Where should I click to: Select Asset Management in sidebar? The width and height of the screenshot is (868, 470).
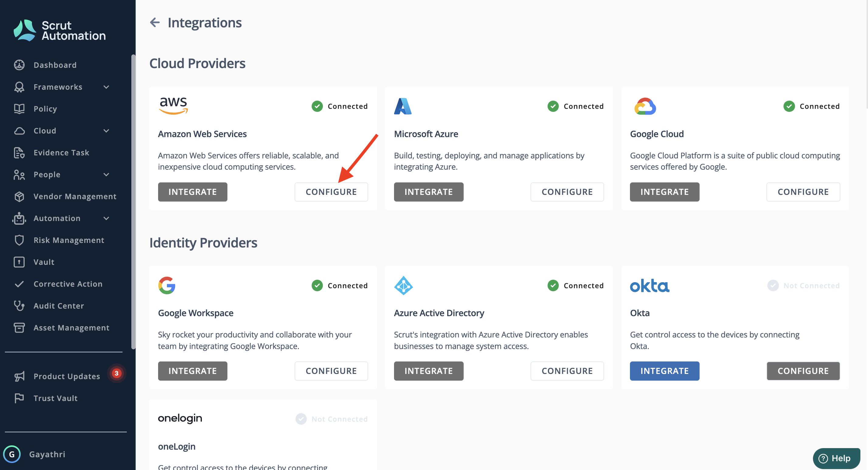71,328
